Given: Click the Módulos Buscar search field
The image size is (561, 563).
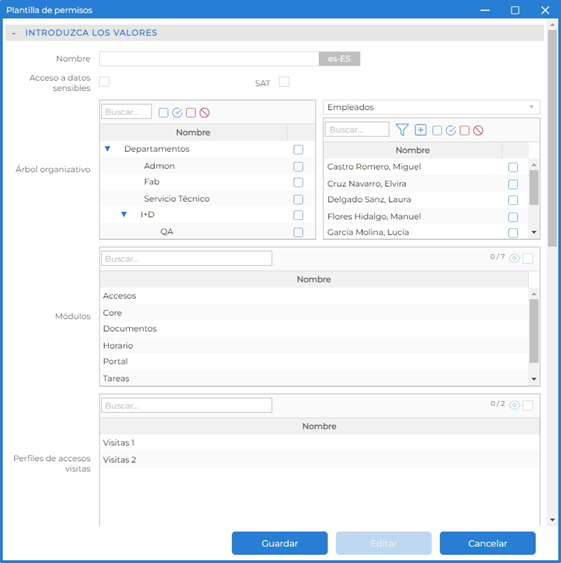Looking at the screenshot, I should point(186,259).
